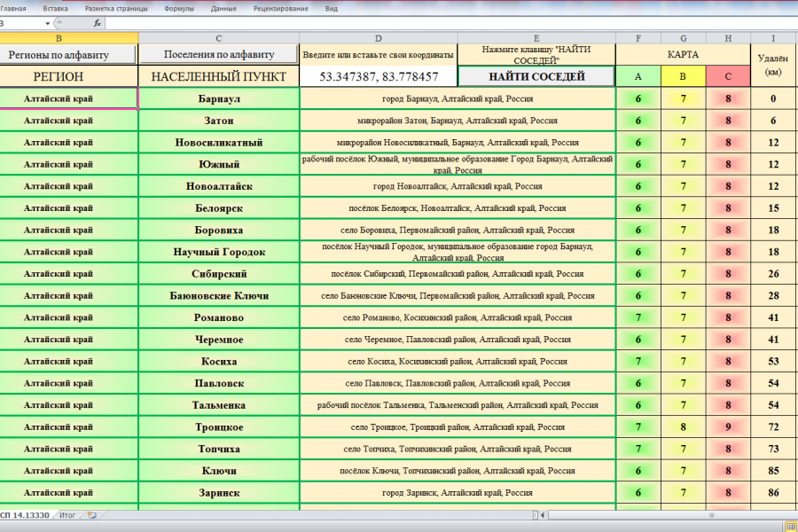Click the horizontal scrollbar left arrow
Image resolution: width=798 pixels, height=532 pixels.
pos(543,515)
